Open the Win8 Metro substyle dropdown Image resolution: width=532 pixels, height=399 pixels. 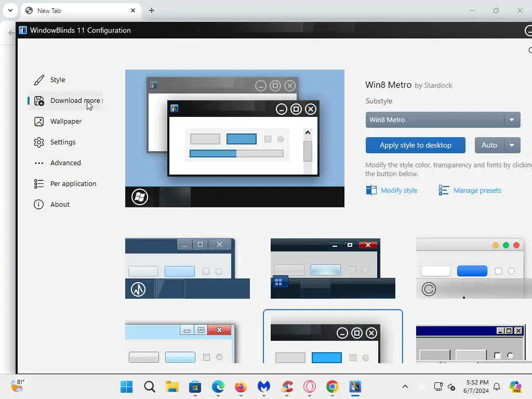(x=443, y=120)
